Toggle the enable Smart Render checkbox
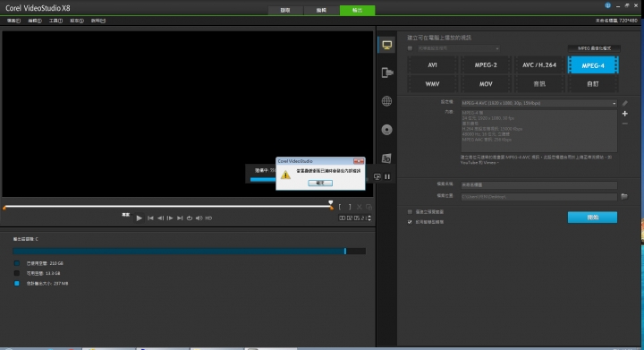This screenshot has height=350, width=644. pos(410,222)
